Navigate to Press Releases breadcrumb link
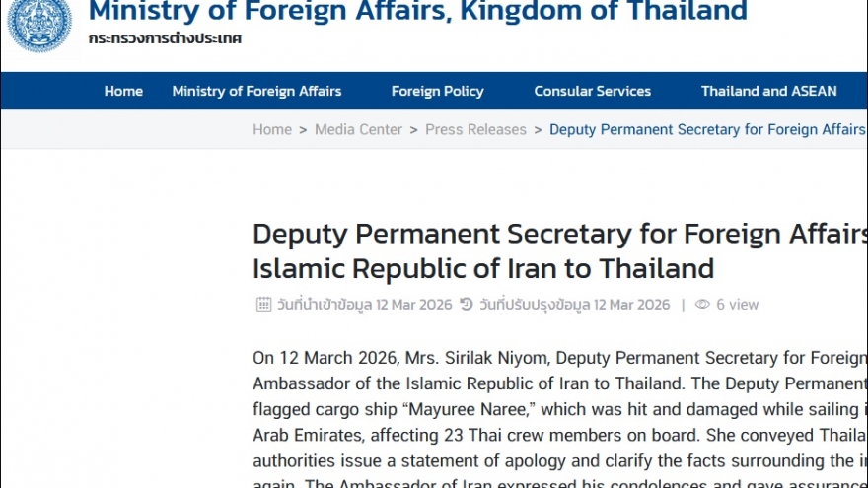This screenshot has height=488, width=868. (475, 129)
